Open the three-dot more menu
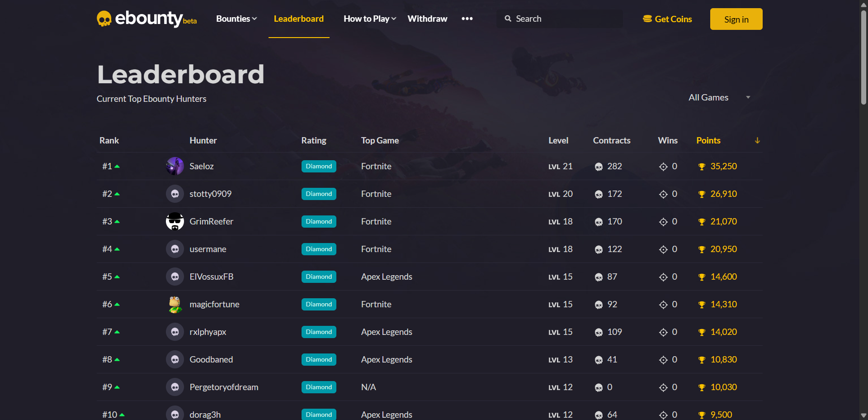Screen dimensions: 868x420 (x=467, y=19)
